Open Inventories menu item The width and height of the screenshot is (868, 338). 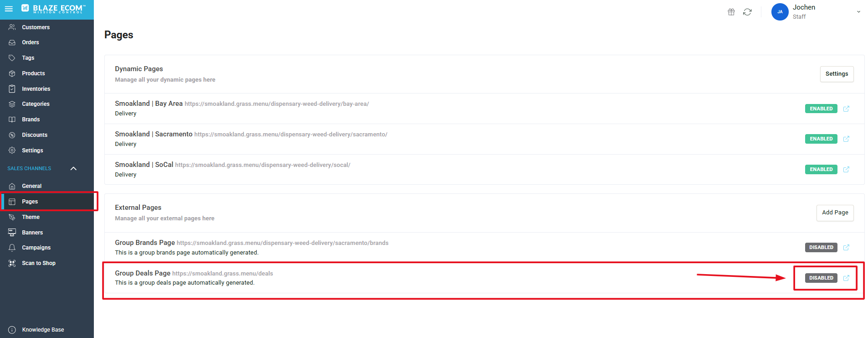pos(47,89)
